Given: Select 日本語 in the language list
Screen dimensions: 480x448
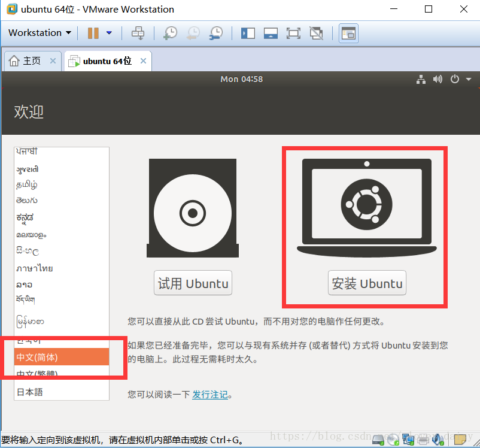Looking at the screenshot, I should pyautogui.click(x=62, y=392).
